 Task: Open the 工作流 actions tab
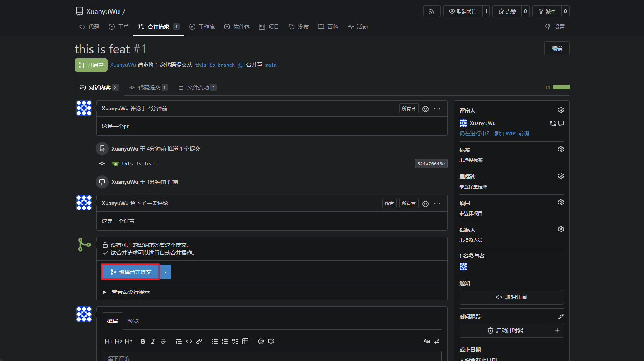point(202,27)
